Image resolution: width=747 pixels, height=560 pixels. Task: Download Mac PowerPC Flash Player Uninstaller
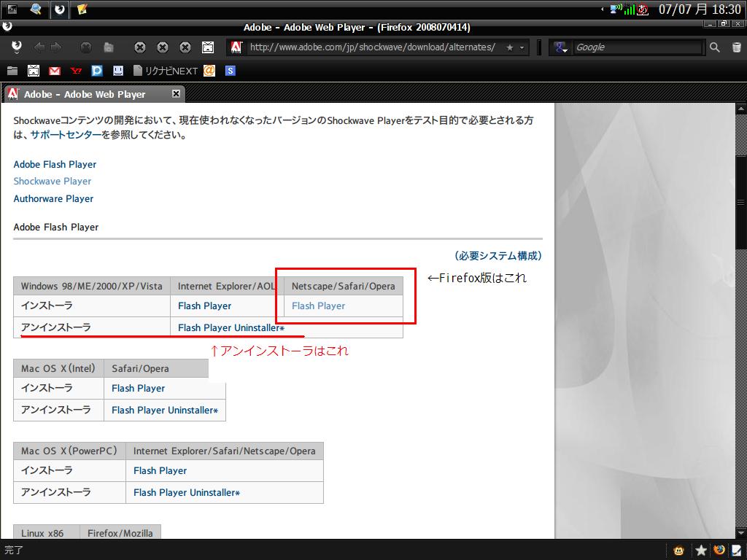(x=187, y=492)
